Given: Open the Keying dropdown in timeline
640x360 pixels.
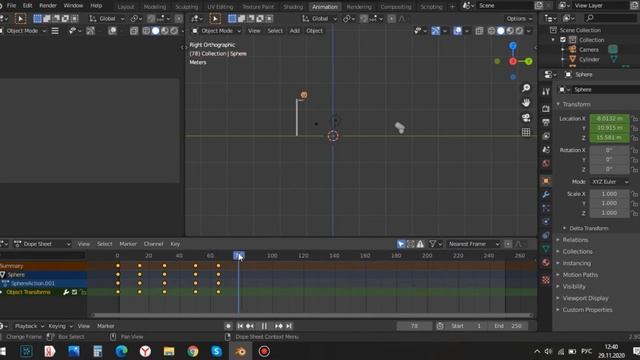Looking at the screenshot, I should [60, 326].
